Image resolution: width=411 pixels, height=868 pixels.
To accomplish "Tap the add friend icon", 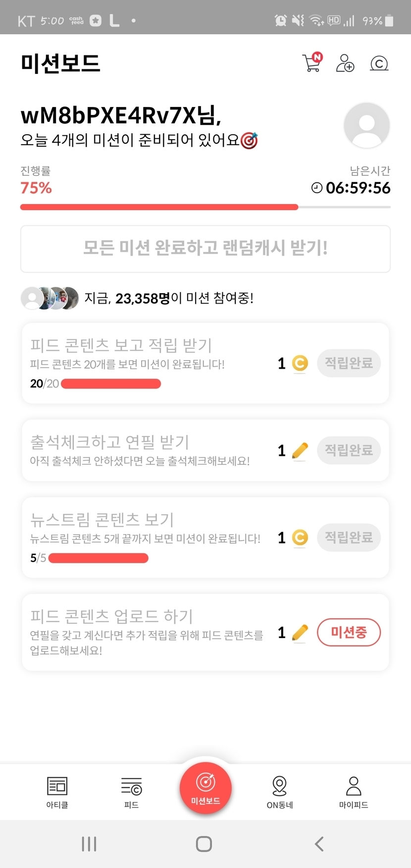I will tap(345, 63).
